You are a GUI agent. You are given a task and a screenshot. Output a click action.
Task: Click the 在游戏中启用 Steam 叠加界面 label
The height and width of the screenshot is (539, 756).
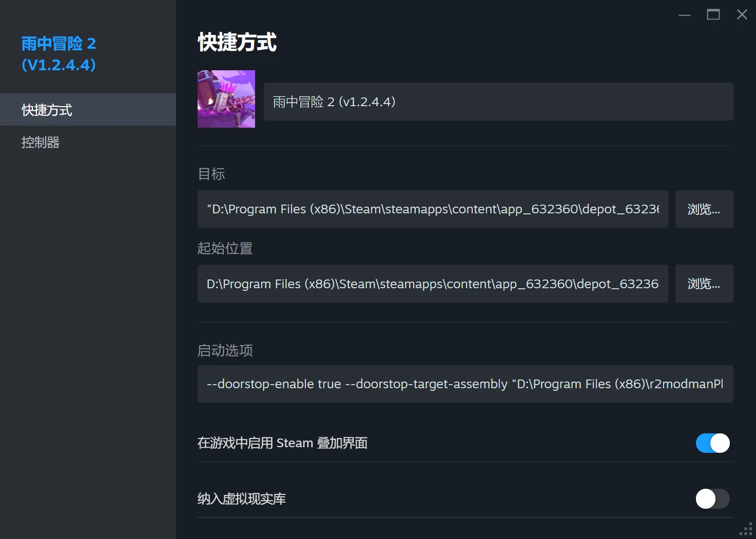pyautogui.click(x=283, y=443)
